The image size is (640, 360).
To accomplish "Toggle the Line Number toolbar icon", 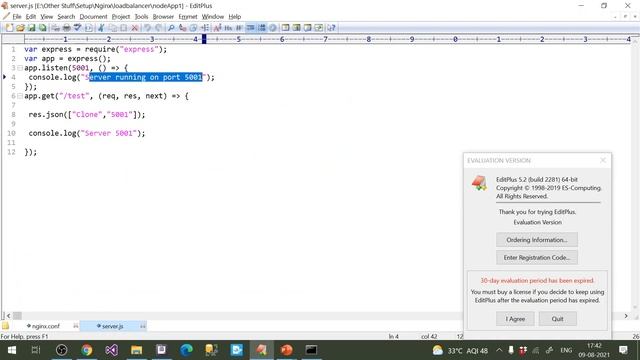I will 262,28.
